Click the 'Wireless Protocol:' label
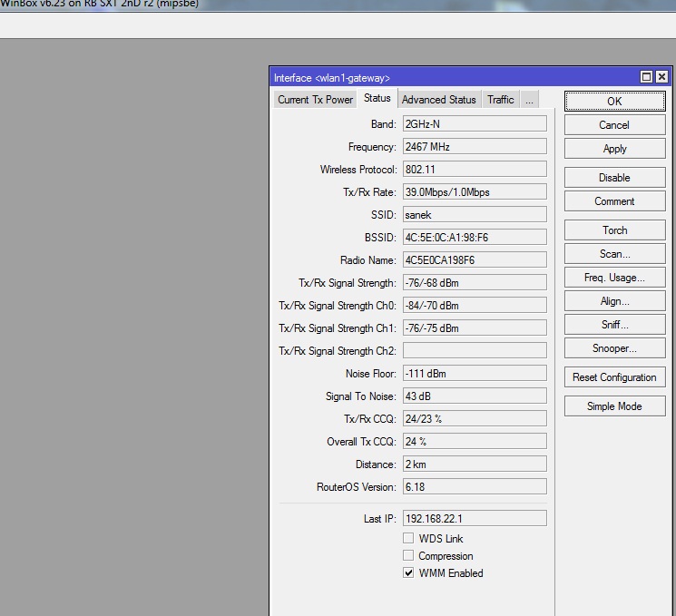Screen dimensions: 676x616 click(x=358, y=170)
